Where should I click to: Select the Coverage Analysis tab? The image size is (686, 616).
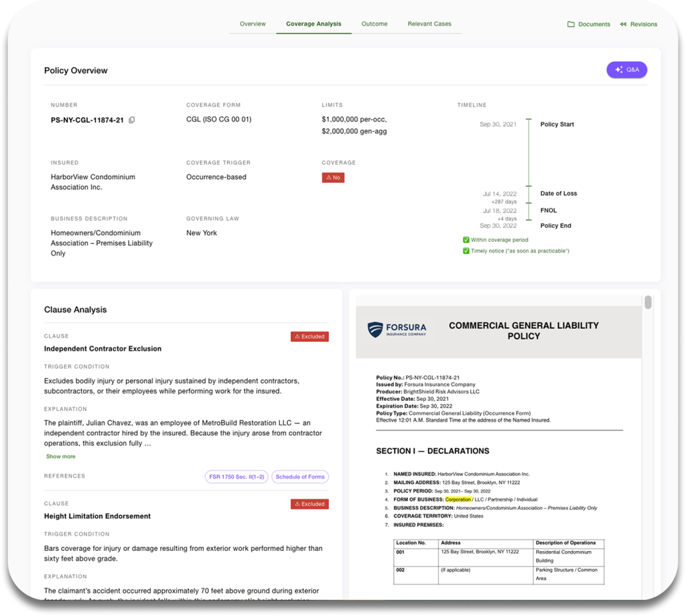point(314,24)
